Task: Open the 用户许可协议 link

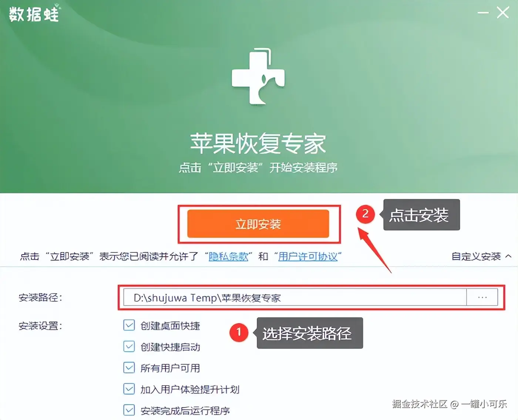Action: 308,256
